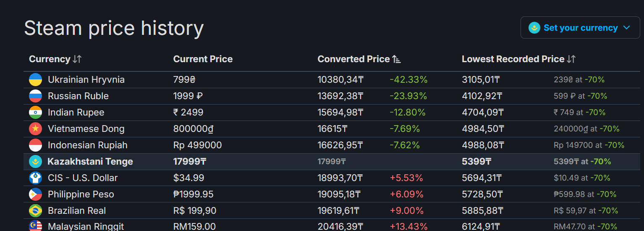Click the ₱1999.95 current price

coord(193,194)
